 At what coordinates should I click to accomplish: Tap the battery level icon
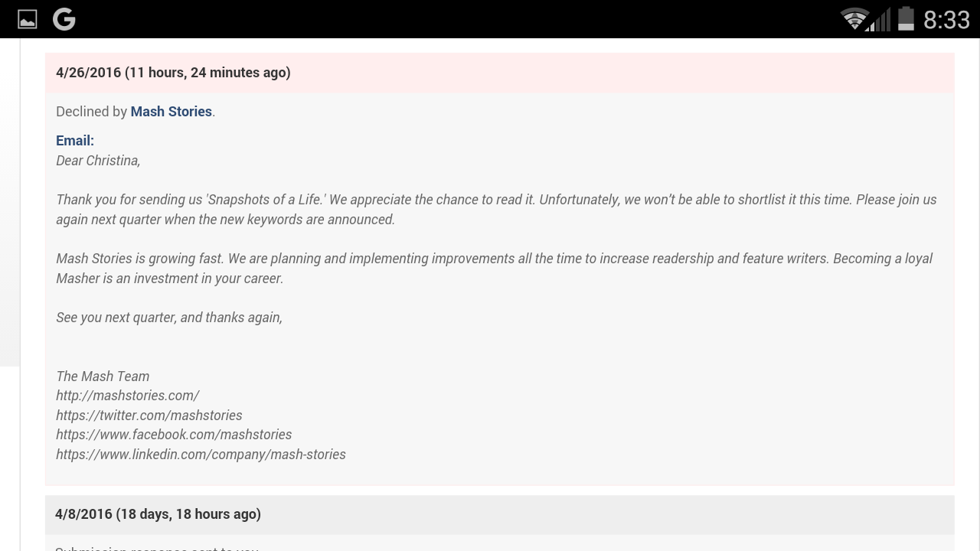pos(906,18)
